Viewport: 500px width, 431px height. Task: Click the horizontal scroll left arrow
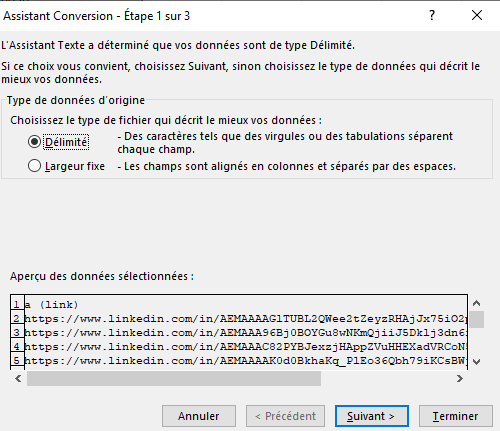pos(18,379)
